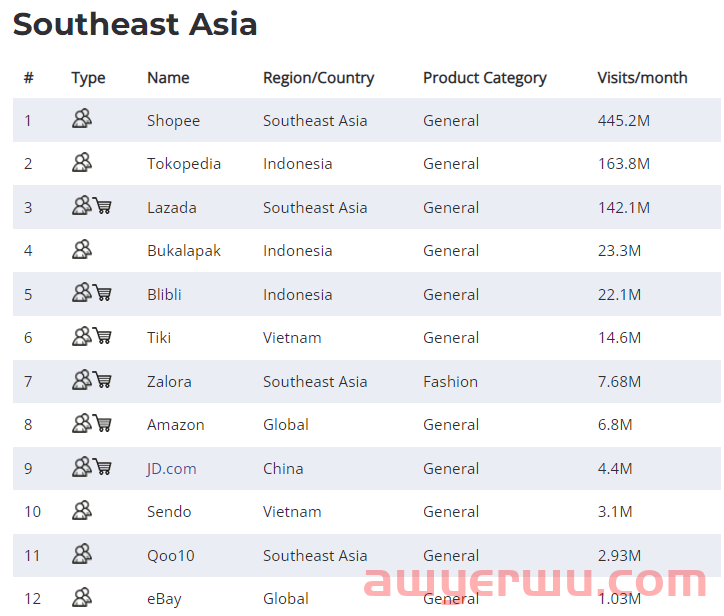Click the cart icon next to Amazon
This screenshot has height=616, width=724.
pyautogui.click(x=103, y=423)
